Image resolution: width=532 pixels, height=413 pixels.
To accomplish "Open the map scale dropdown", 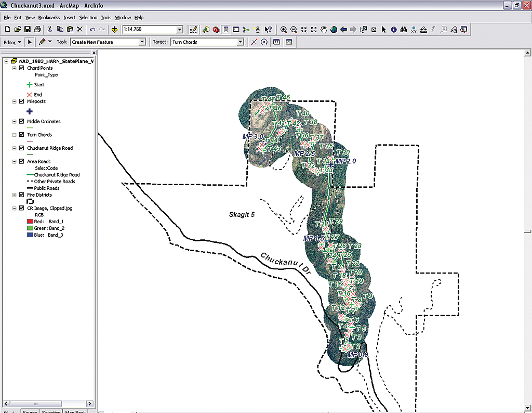I will tap(180, 30).
